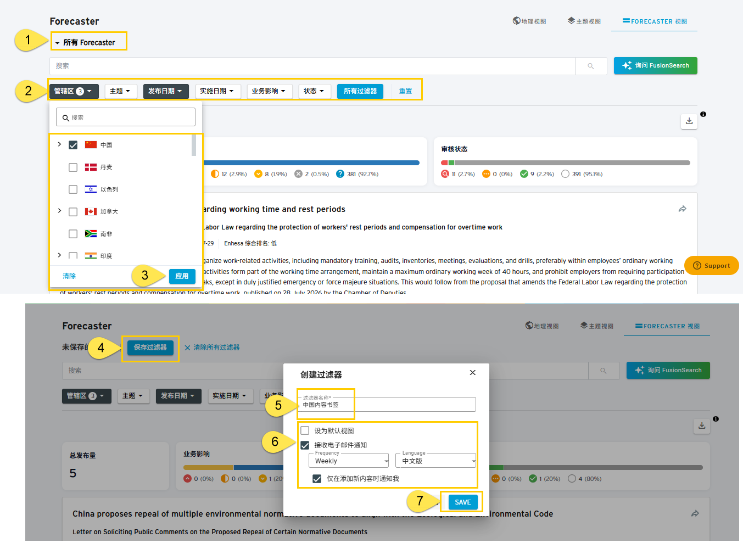
Task: Click the 搜索 field inside the jurisdiction list
Action: pos(126,117)
